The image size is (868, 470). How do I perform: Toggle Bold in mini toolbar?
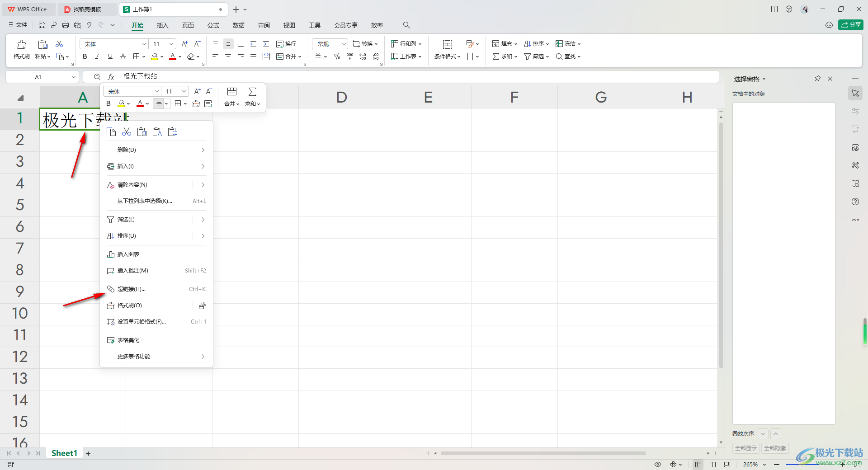tap(108, 103)
